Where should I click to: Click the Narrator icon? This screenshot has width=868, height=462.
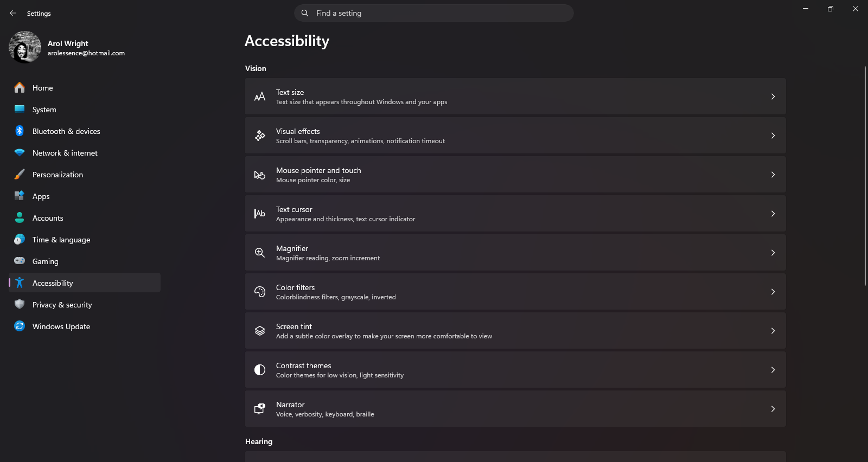pyautogui.click(x=260, y=409)
